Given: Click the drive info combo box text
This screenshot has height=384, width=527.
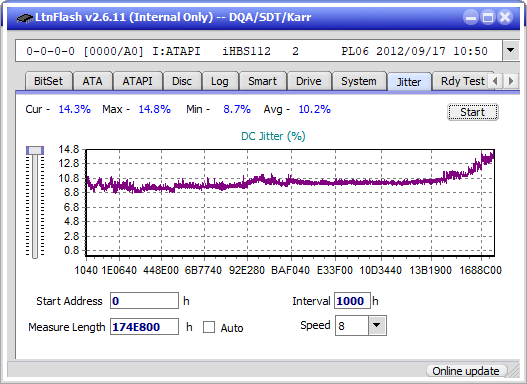Looking at the screenshot, I should coord(259,51).
